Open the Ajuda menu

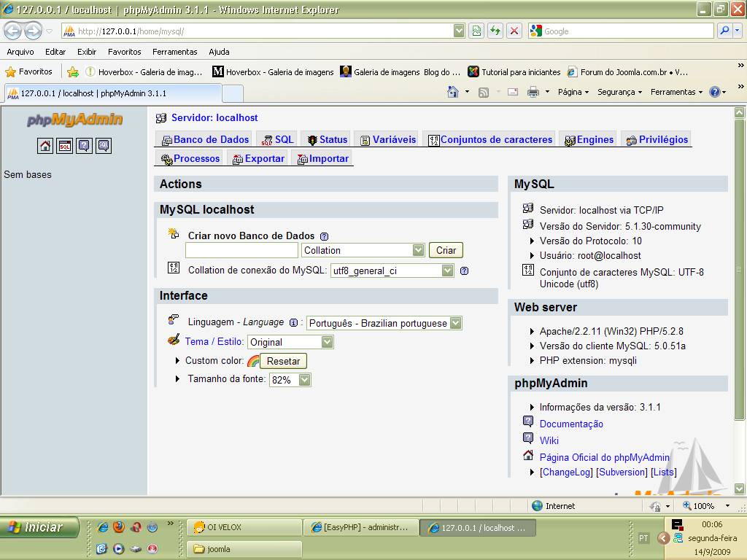click(219, 52)
